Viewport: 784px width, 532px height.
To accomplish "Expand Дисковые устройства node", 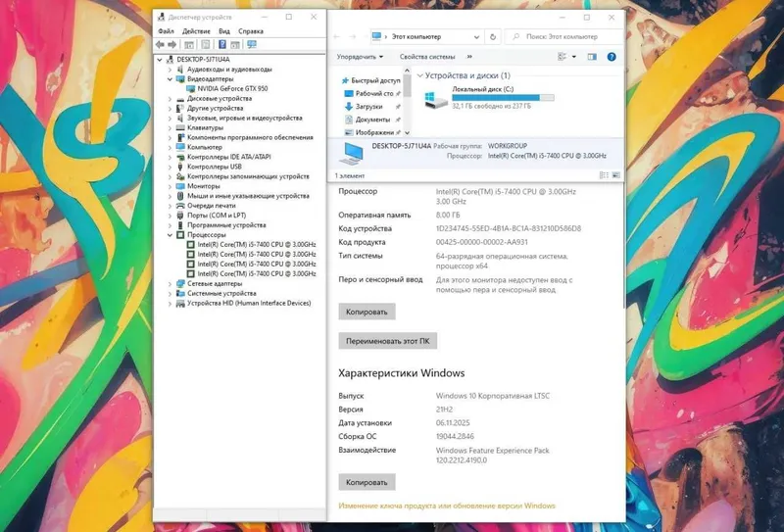I will pos(170,99).
